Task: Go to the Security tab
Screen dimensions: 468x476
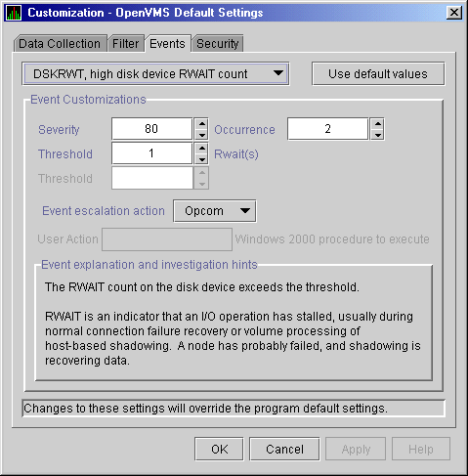Action: click(x=218, y=44)
